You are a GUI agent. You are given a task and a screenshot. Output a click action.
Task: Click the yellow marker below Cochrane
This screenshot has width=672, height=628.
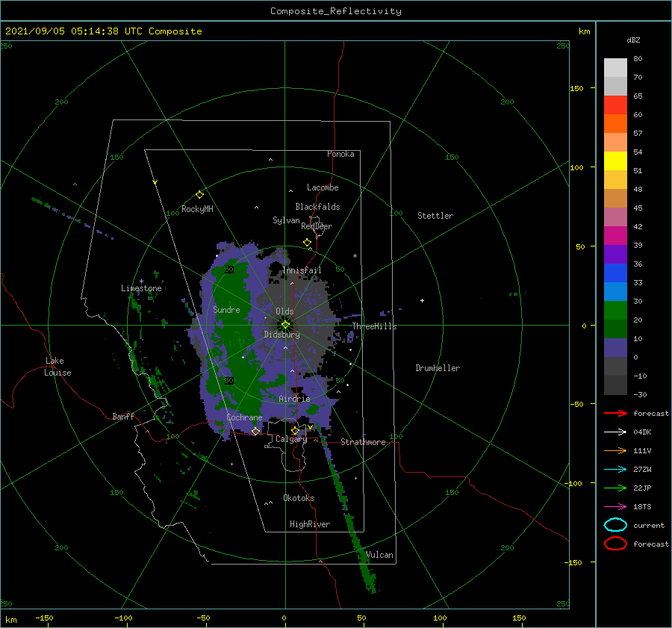tap(255, 431)
